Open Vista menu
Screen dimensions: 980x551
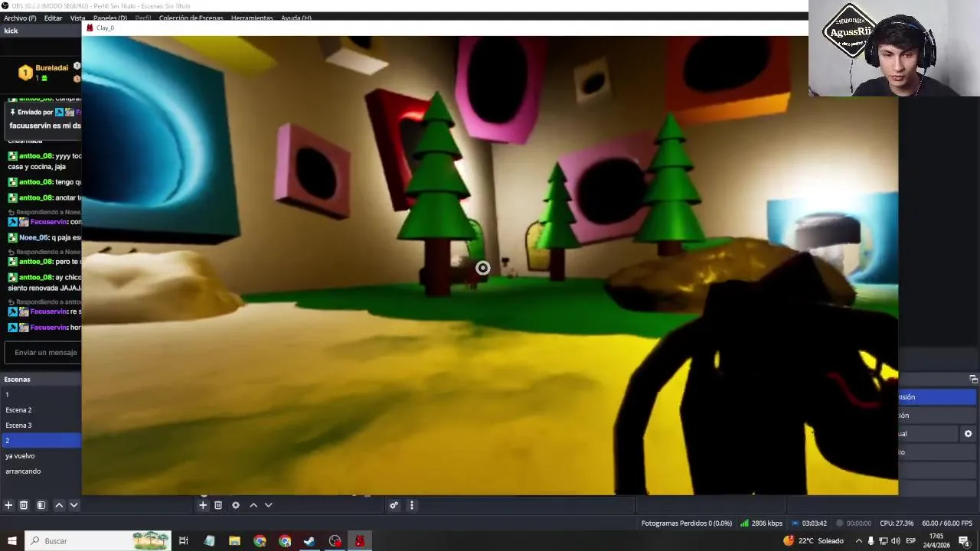tap(78, 18)
